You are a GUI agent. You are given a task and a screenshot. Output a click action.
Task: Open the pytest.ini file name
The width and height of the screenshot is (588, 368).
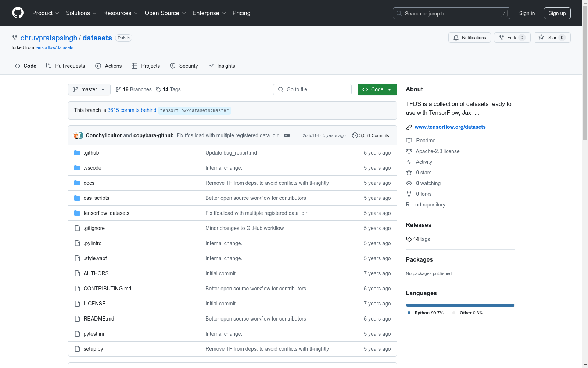coord(94,334)
